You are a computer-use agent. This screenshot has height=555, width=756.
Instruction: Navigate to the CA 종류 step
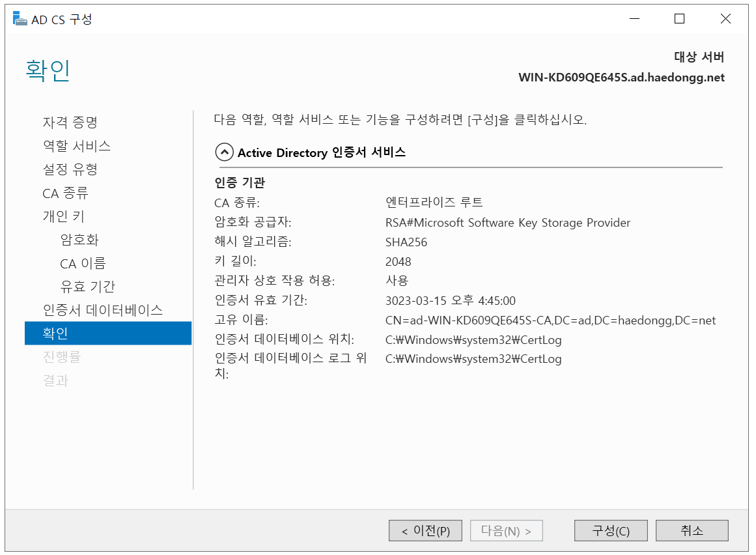coord(65,193)
